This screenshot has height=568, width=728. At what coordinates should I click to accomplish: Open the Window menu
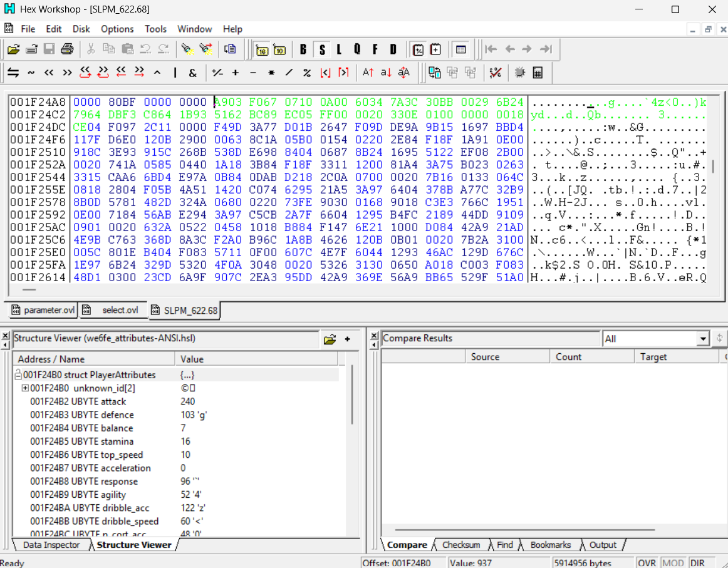[x=195, y=29]
